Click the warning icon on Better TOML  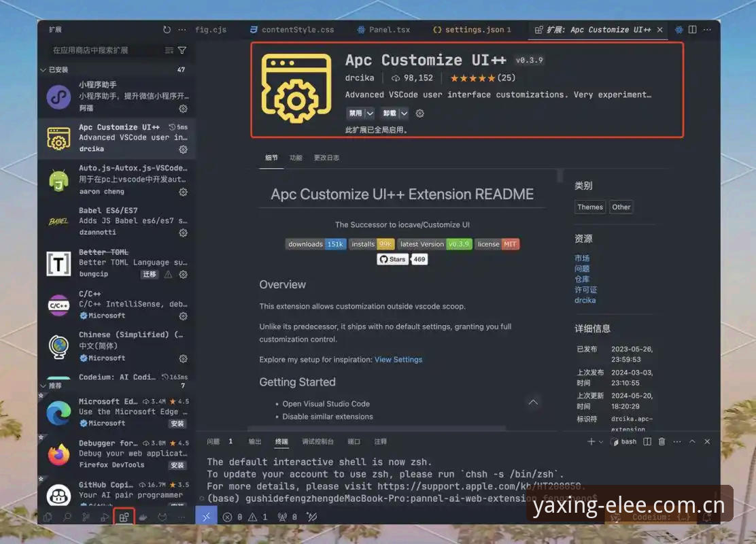coord(169,275)
